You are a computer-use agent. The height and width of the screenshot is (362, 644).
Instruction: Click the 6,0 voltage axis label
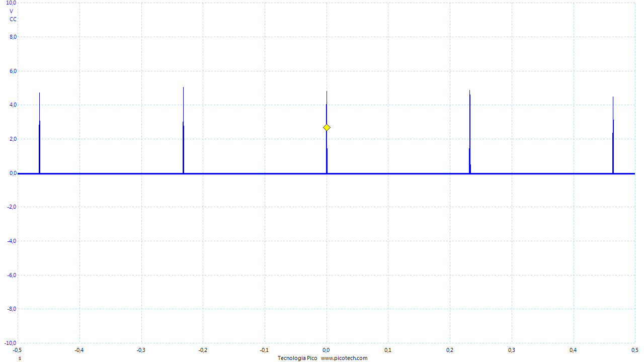(13, 71)
